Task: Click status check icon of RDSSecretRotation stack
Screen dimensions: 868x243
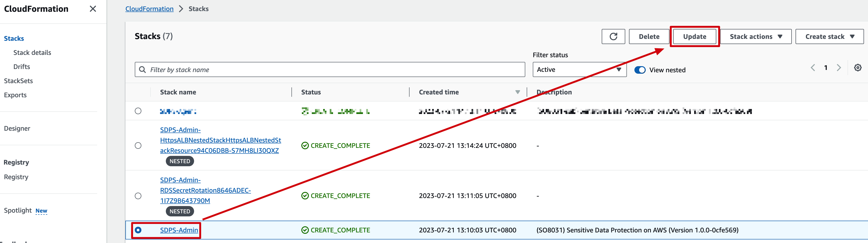Action: (x=305, y=196)
